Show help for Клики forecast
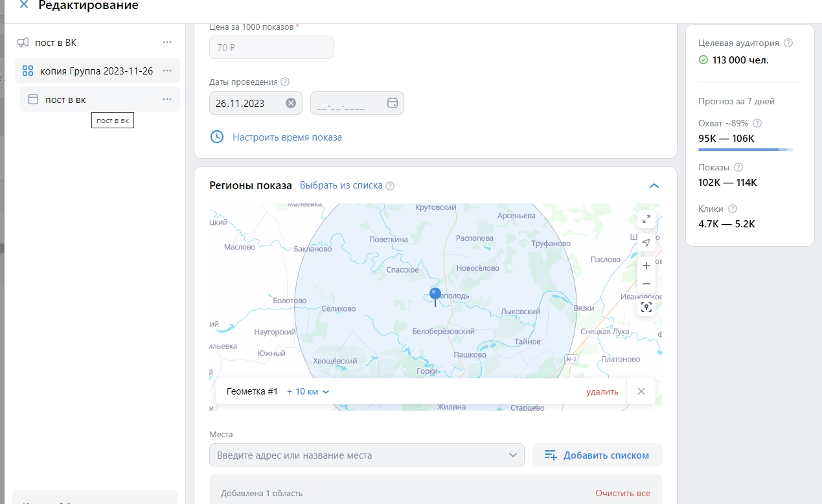The width and height of the screenshot is (822, 504). tap(733, 209)
